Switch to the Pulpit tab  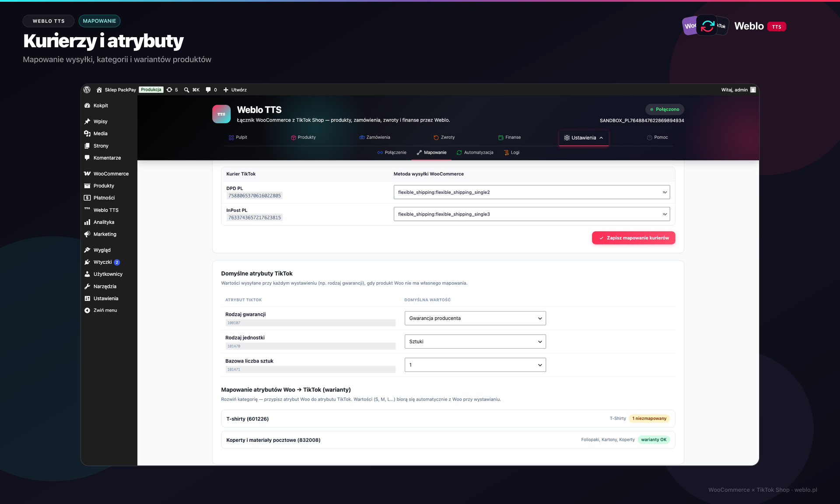pos(238,137)
